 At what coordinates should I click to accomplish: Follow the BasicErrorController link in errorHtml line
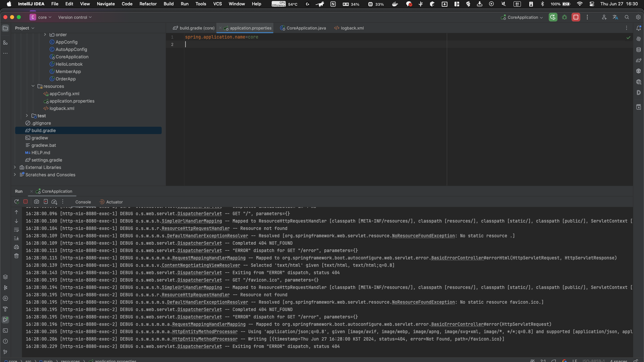pos(457,258)
